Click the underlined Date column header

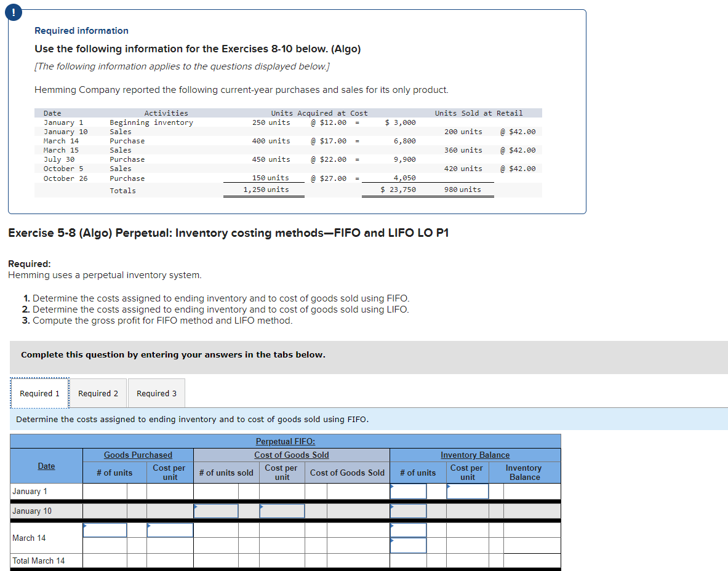pyautogui.click(x=46, y=466)
